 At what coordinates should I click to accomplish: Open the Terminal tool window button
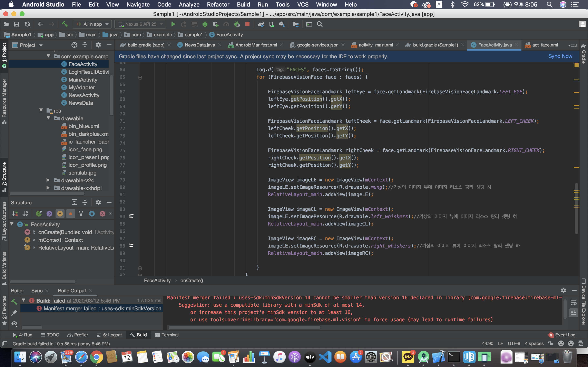(167, 335)
